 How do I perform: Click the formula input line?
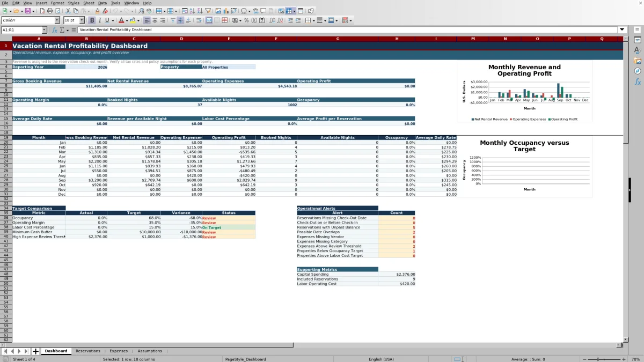tap(348, 29)
